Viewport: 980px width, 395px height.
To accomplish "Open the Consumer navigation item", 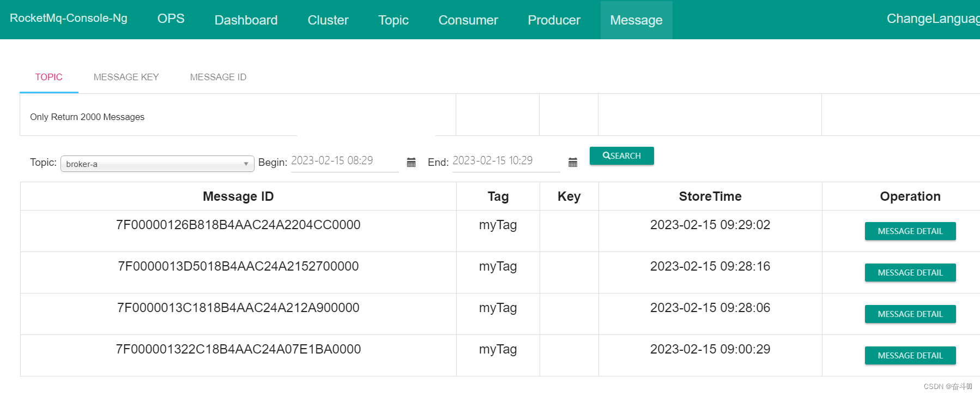I will tap(468, 20).
